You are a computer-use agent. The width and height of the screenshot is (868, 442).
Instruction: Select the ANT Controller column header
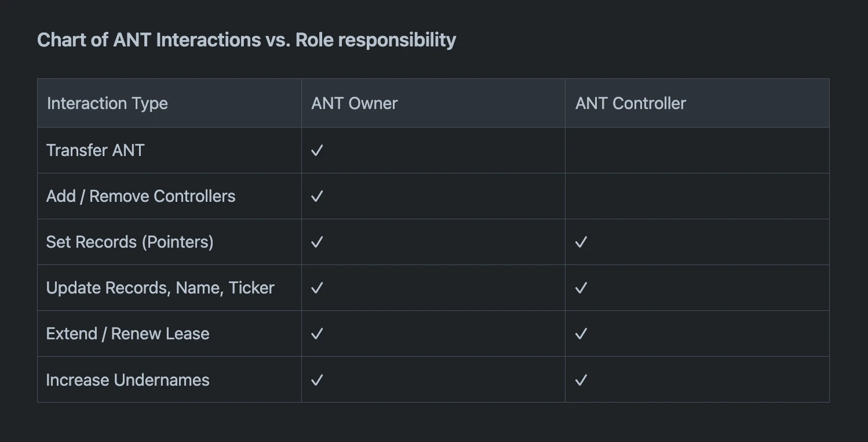[630, 103]
